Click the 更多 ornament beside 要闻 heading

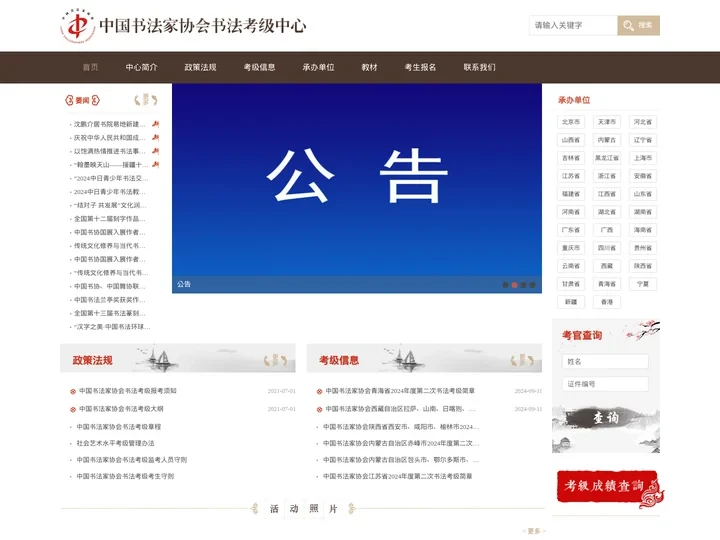(x=146, y=100)
